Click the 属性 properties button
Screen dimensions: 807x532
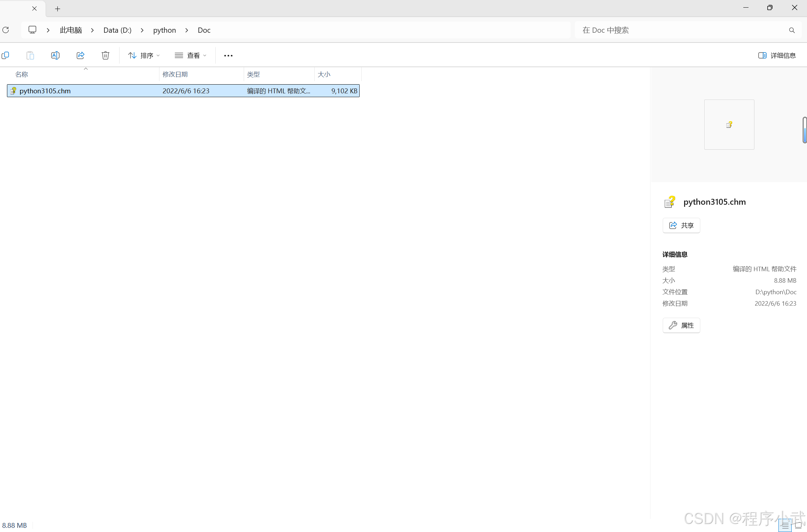[x=681, y=325]
